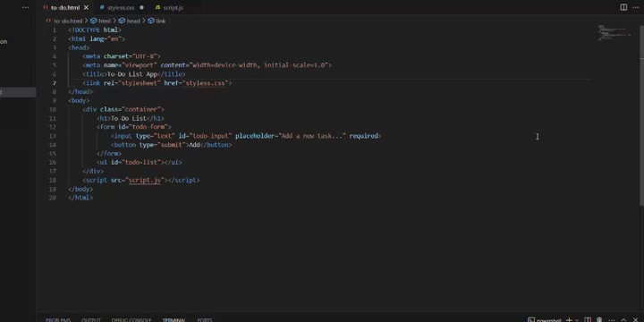The width and height of the screenshot is (644, 322).
Task: Click the closing /head tag
Action: 80,91
